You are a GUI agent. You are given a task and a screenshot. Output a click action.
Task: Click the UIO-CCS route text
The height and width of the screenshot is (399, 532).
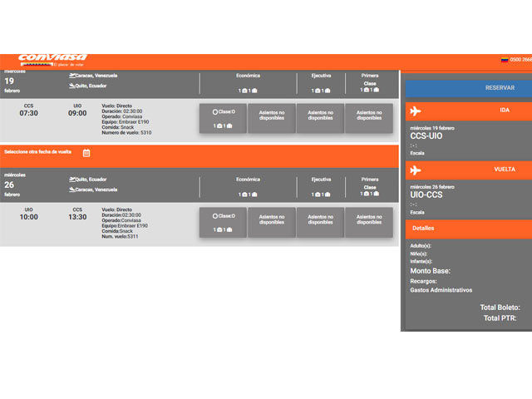click(x=426, y=195)
